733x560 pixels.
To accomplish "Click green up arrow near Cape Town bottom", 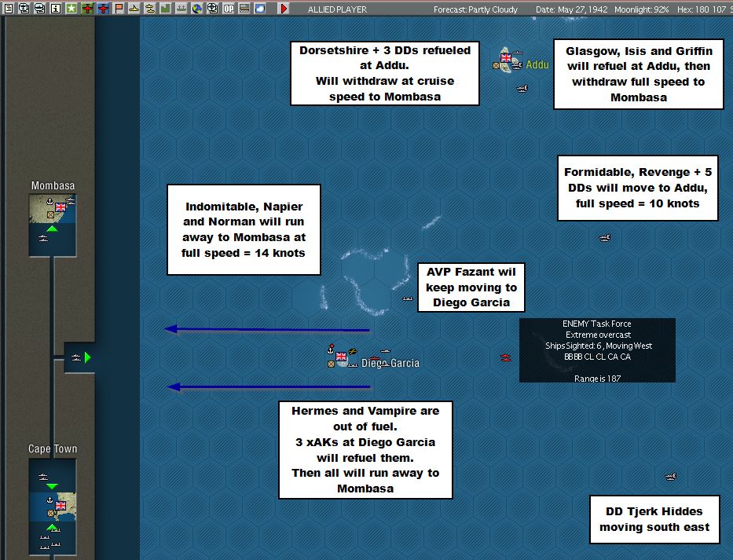I will pyautogui.click(x=53, y=527).
